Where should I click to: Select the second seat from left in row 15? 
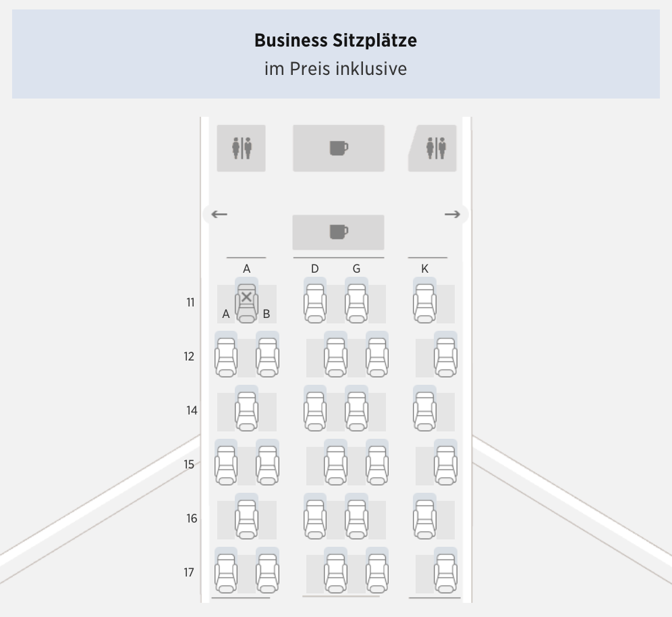267,464
